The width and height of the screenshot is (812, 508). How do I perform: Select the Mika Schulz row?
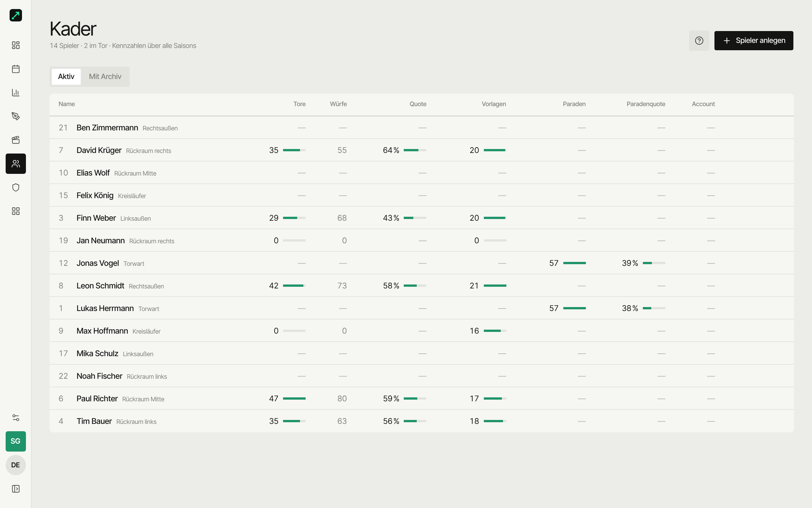coord(422,353)
